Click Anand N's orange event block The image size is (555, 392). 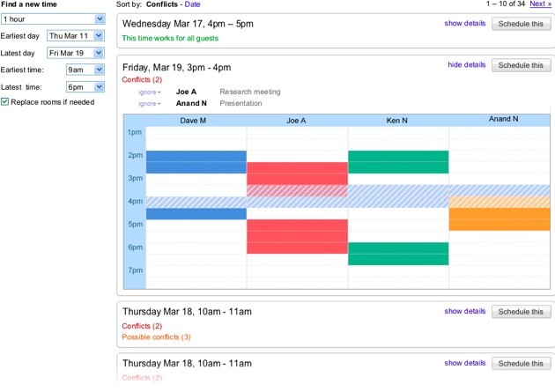click(500, 217)
